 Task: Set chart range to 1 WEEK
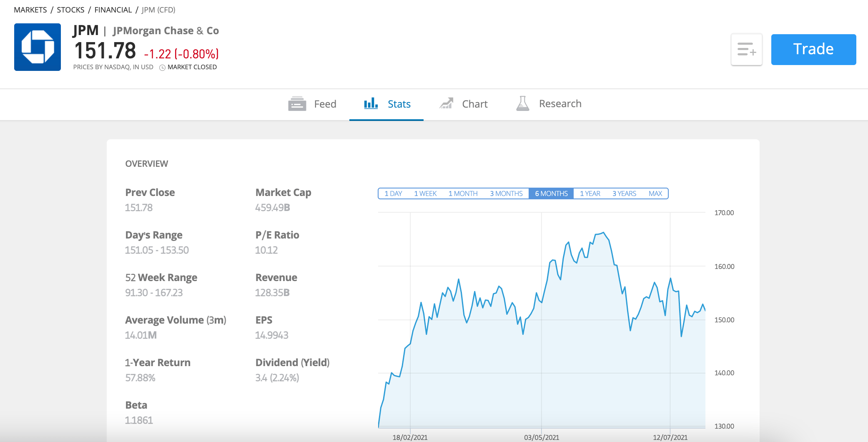[x=425, y=193]
